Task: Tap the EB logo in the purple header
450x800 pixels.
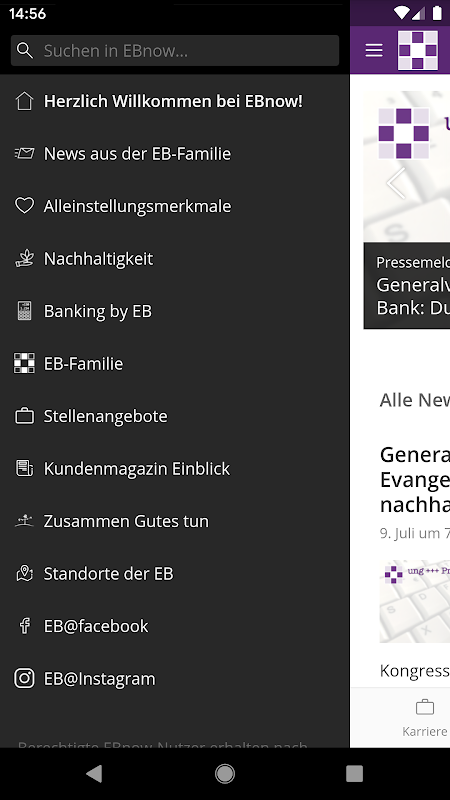Action: [418, 50]
